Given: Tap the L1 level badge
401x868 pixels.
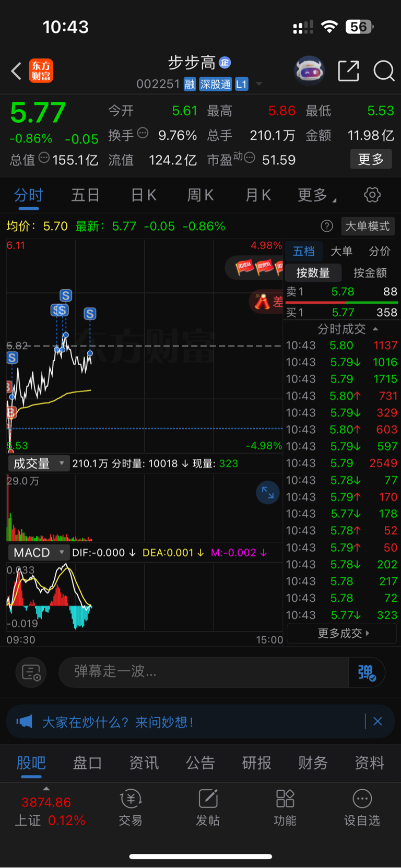Looking at the screenshot, I should (x=241, y=84).
